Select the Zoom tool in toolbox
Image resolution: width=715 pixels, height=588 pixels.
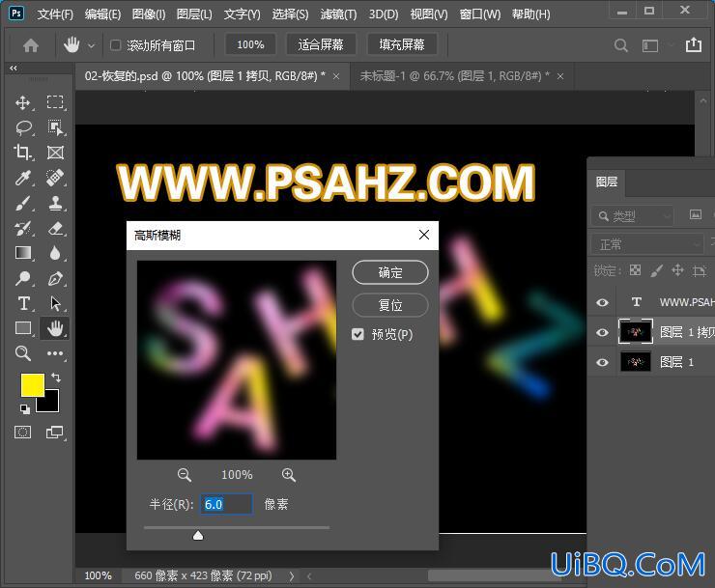click(23, 353)
